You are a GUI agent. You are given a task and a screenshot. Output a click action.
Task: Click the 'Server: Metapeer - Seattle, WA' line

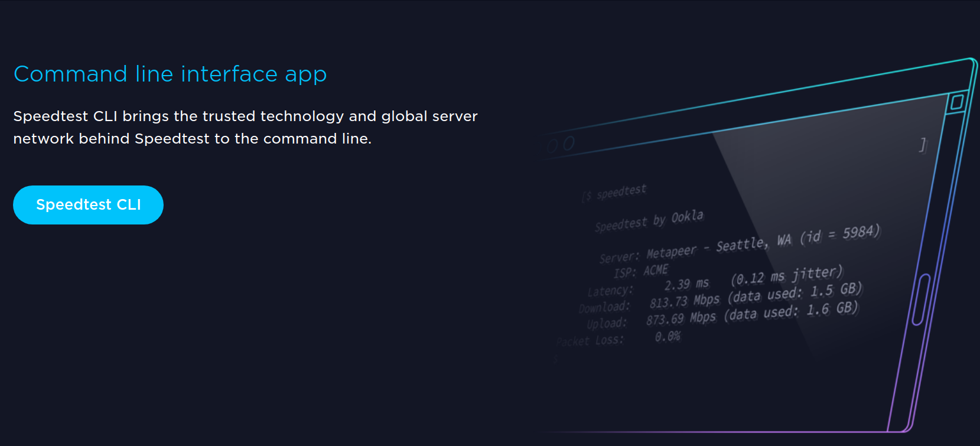click(740, 243)
